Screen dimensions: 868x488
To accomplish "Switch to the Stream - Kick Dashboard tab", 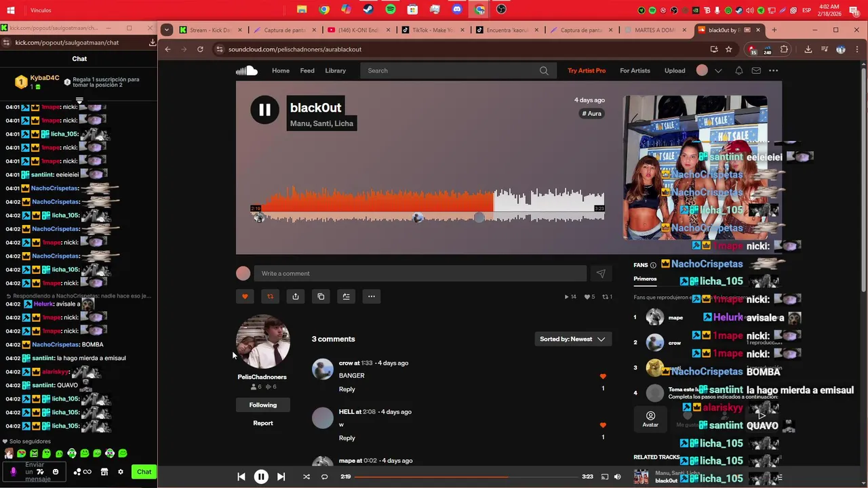I will (209, 30).
